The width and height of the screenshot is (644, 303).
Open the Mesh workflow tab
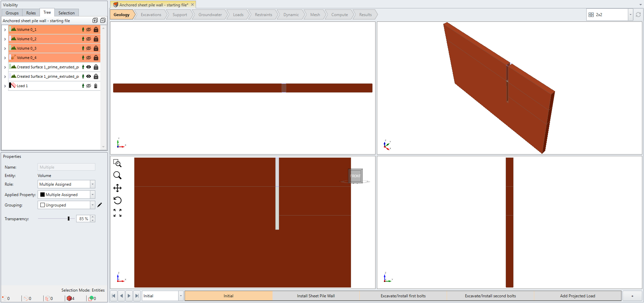point(315,15)
